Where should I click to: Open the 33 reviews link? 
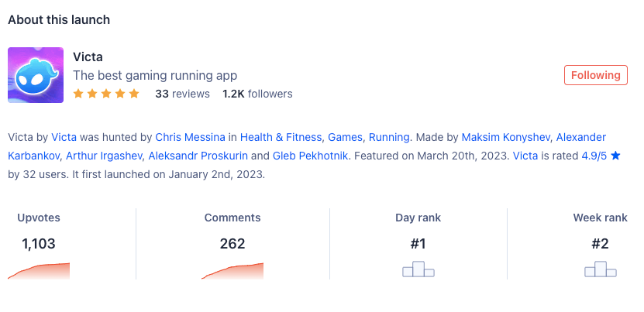click(182, 94)
